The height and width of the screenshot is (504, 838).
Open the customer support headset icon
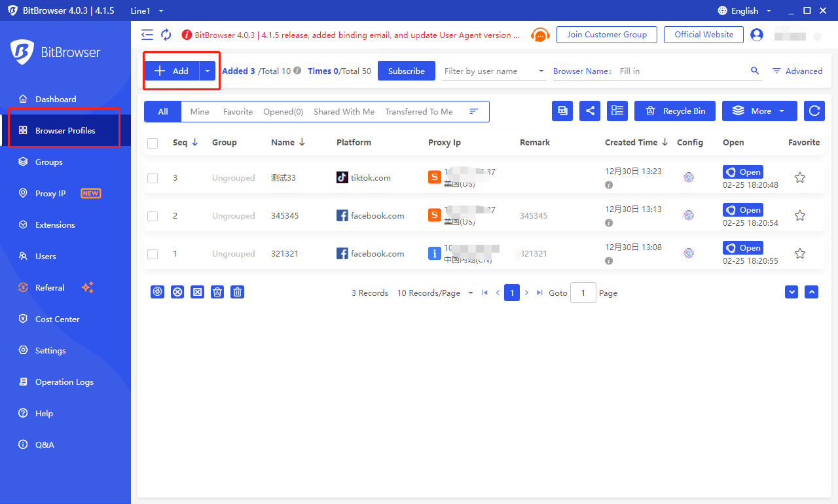[x=539, y=35]
